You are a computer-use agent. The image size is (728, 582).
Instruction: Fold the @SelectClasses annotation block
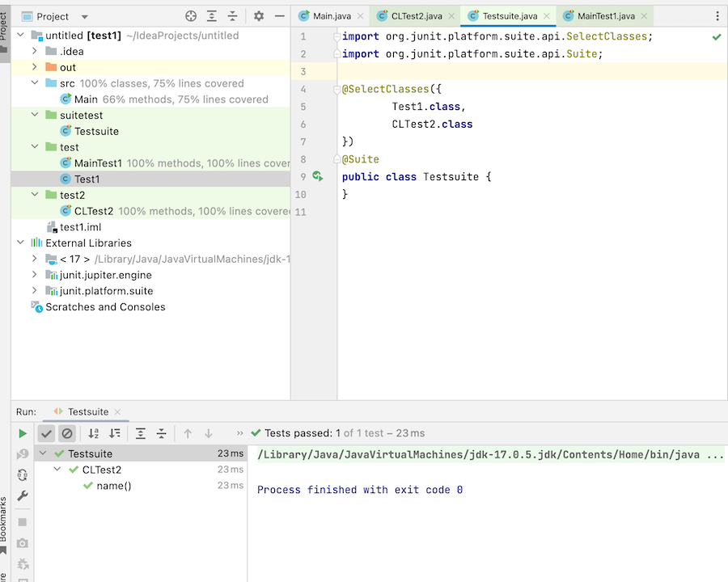tap(337, 89)
